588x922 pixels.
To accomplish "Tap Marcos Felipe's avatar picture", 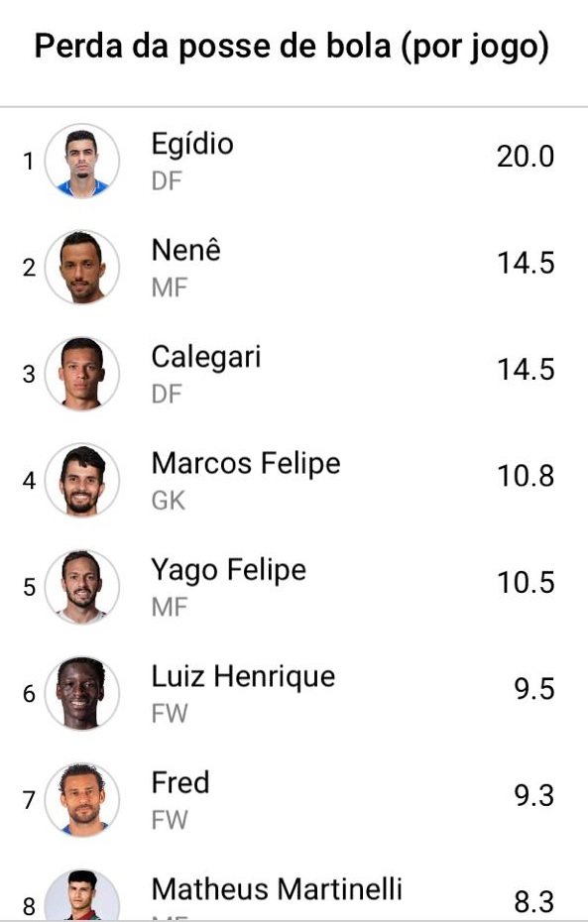I will click(82, 480).
